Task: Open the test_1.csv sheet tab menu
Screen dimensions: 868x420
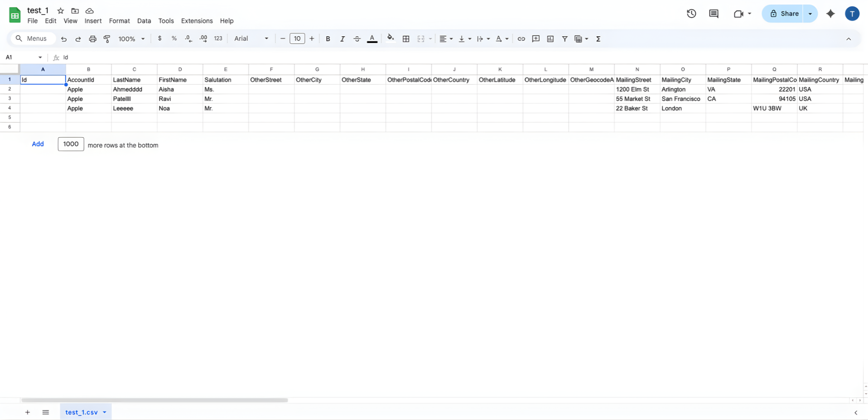Action: coord(105,412)
